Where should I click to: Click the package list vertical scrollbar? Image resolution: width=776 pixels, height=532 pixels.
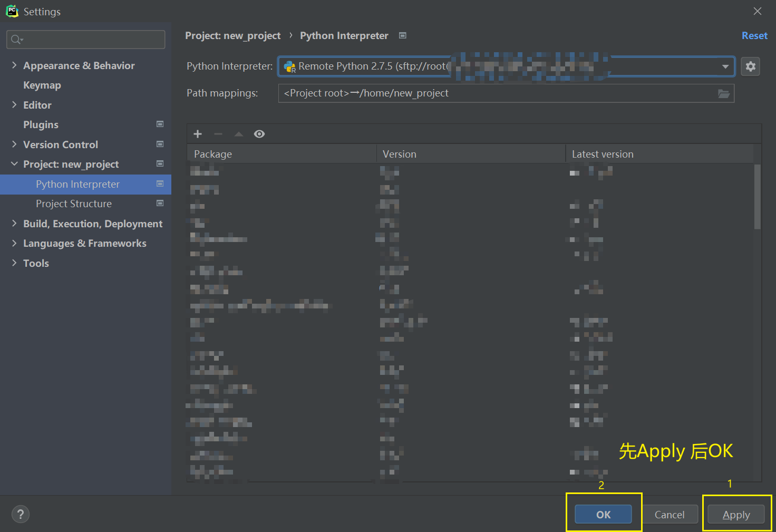point(757,198)
